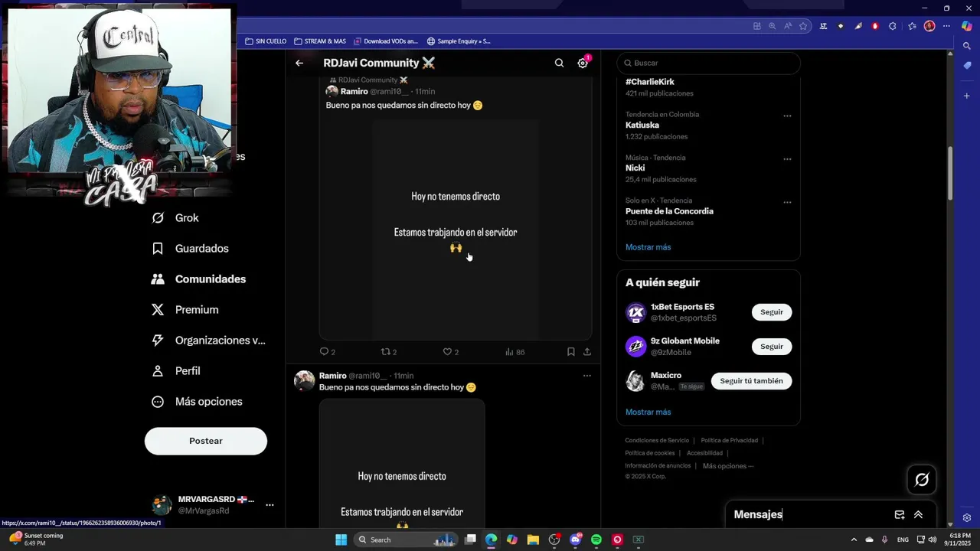Open community settings gear with notification badge
980x551 pixels.
pos(583,63)
